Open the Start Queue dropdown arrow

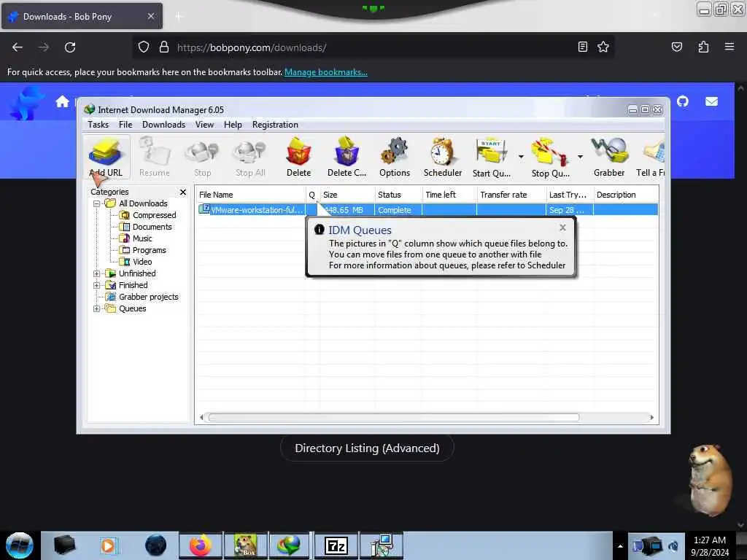[x=521, y=157]
